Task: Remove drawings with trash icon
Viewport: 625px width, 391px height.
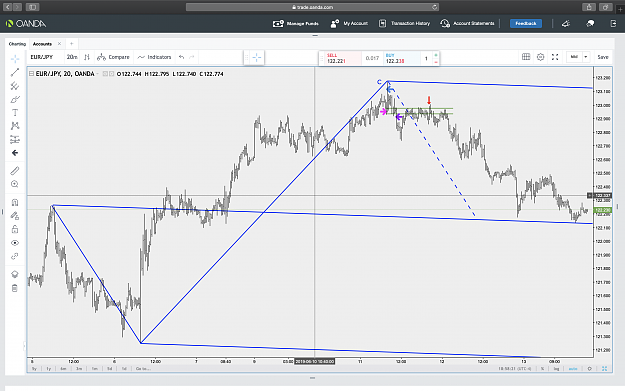Action: (x=15, y=288)
